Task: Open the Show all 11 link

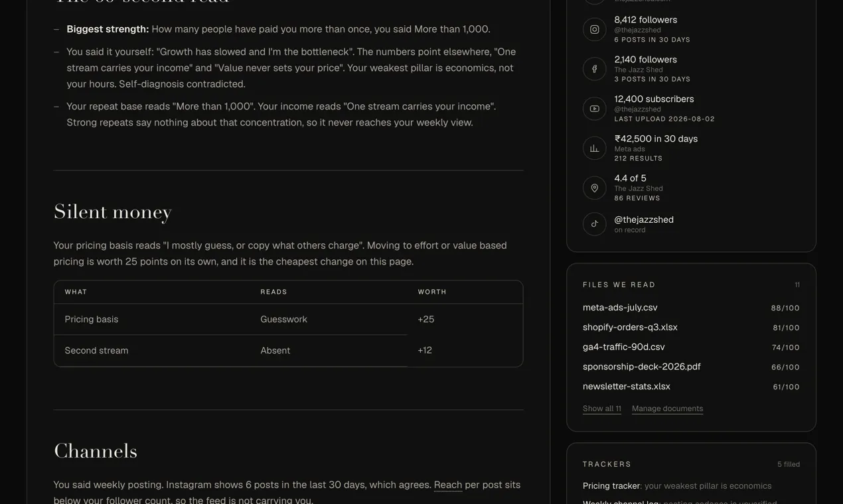Action: (x=602, y=409)
